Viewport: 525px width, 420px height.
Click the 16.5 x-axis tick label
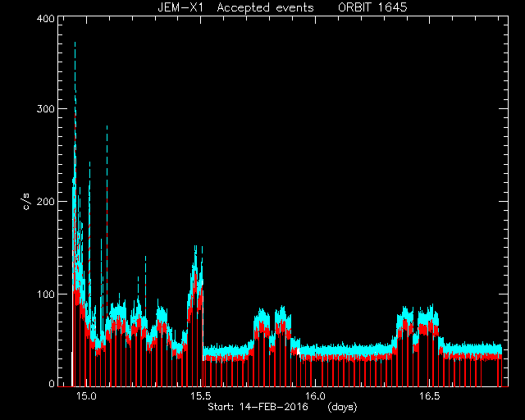[x=430, y=396]
